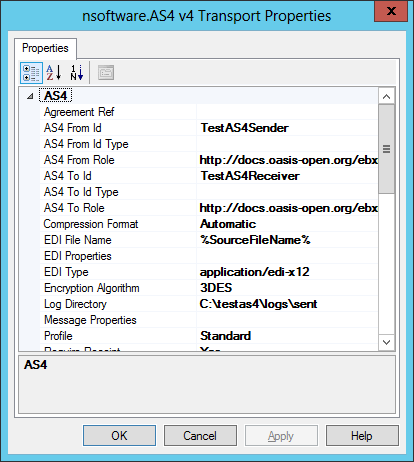Edit the %SourceFileName% value
Screen dimensions: 414x462
pyautogui.click(x=255, y=240)
